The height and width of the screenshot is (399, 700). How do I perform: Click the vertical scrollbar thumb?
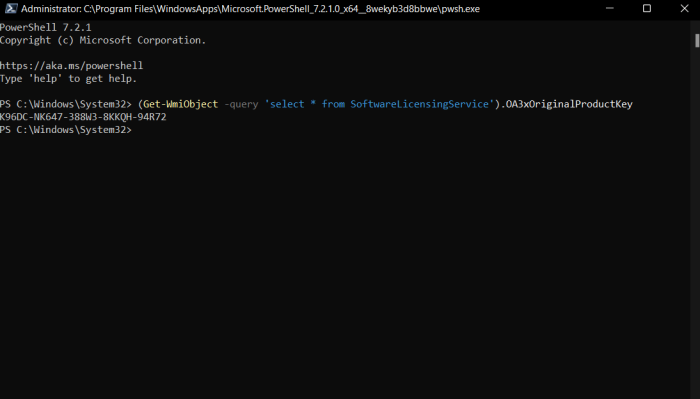(x=696, y=40)
